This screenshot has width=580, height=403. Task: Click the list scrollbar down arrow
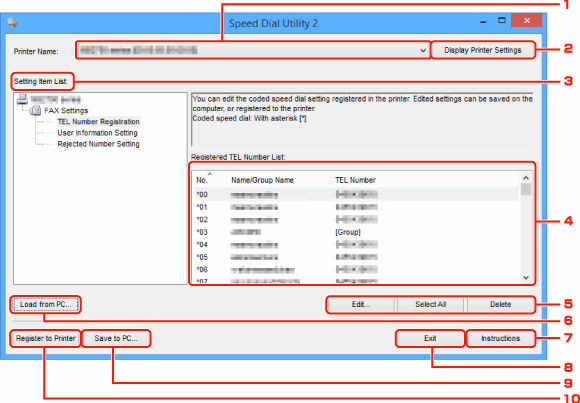coord(526,277)
